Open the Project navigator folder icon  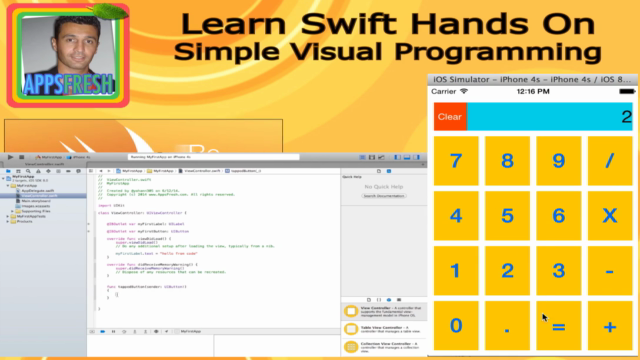tap(8, 171)
